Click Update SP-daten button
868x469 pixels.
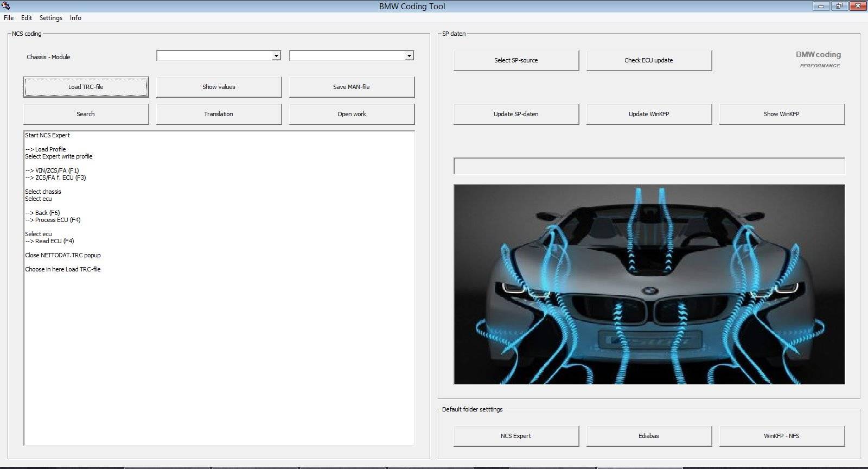point(516,114)
